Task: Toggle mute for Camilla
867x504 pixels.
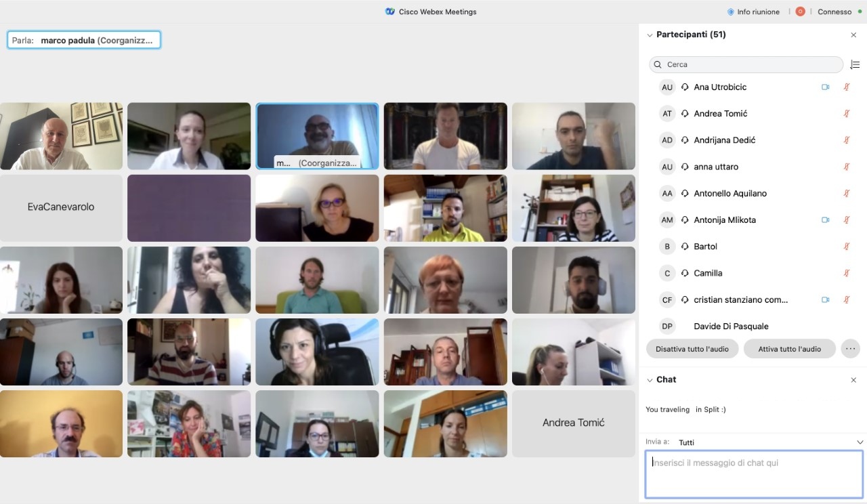Action: [846, 273]
